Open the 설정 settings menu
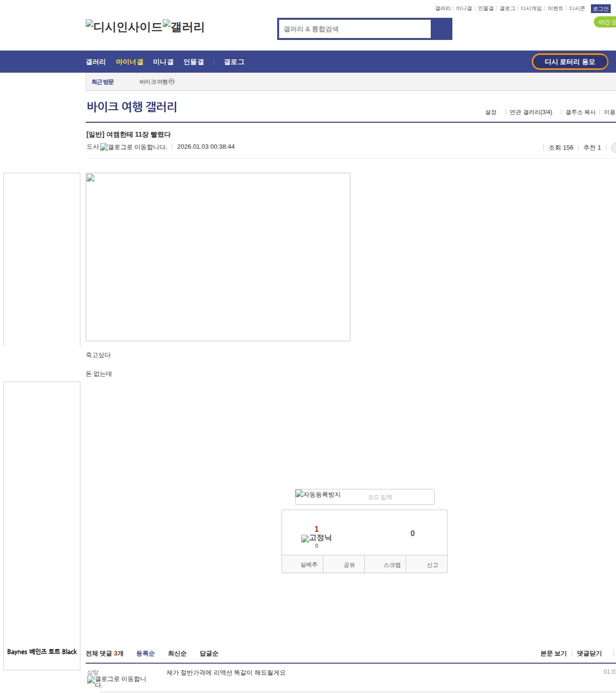Screen dimensions: 616x693 pyautogui.click(x=490, y=112)
